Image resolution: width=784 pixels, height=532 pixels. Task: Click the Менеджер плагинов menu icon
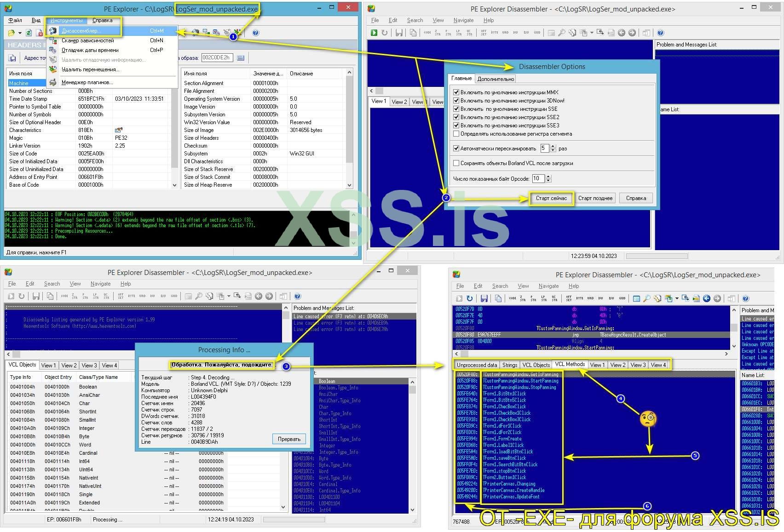(53, 82)
